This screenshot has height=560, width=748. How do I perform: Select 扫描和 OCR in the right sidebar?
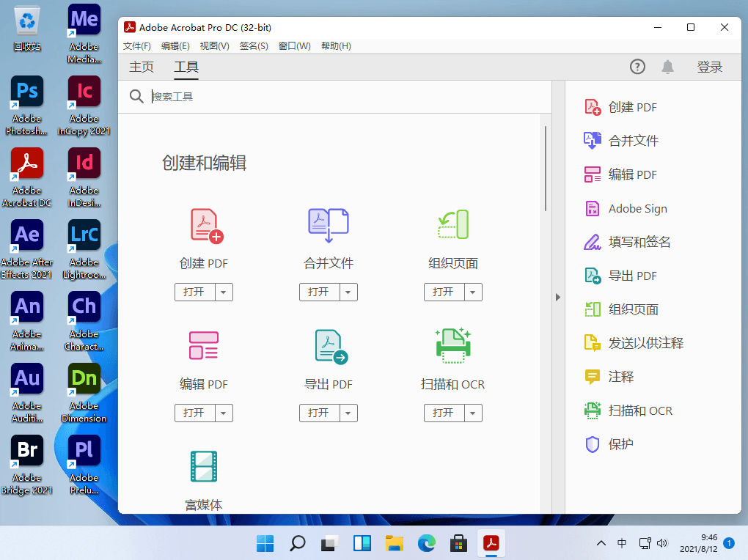[628, 410]
